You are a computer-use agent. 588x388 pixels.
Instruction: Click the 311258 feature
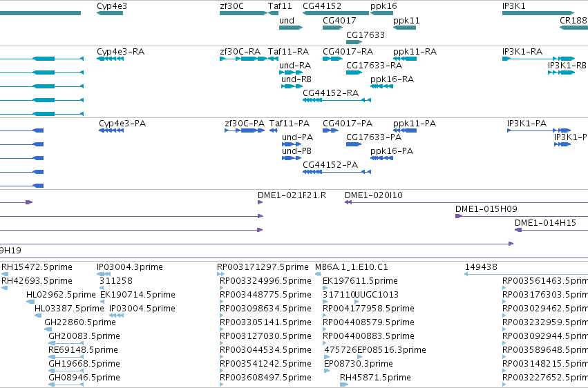(x=102, y=288)
